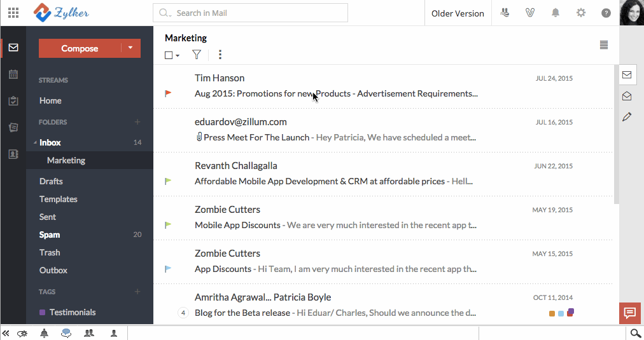The width and height of the screenshot is (644, 340).
Task: Click the purple Testimonials tag swatch
Action: tap(43, 312)
